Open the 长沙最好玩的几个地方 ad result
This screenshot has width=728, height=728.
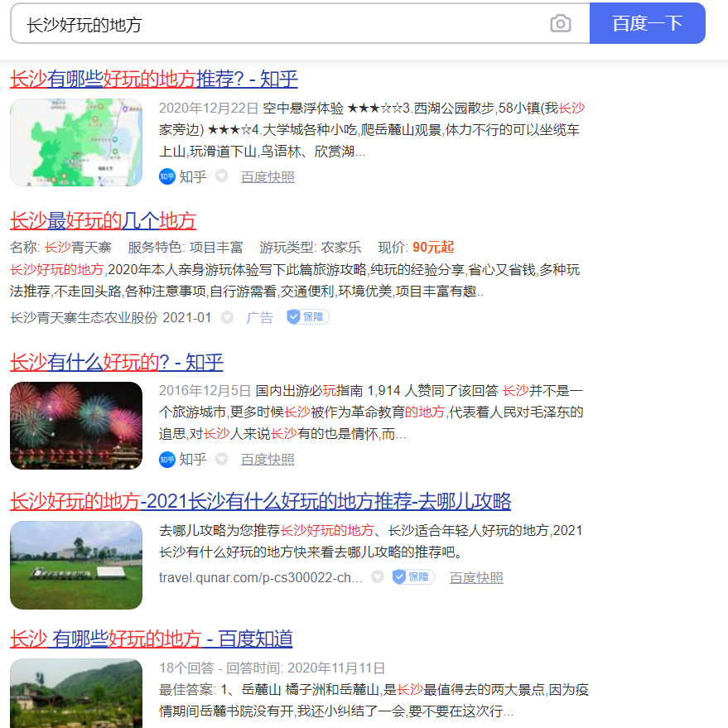point(104,221)
